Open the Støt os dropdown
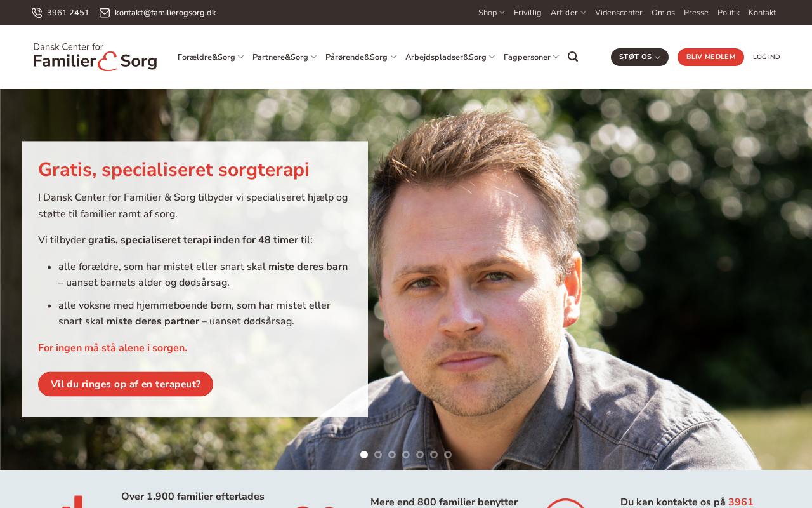812x508 pixels. [639, 57]
